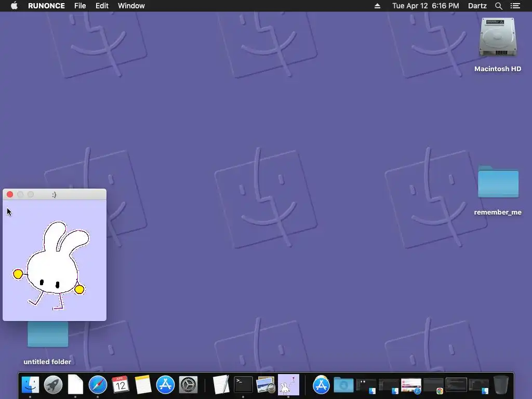Open the yellow Notes app in dock
This screenshot has height=399, width=532.
tap(143, 385)
